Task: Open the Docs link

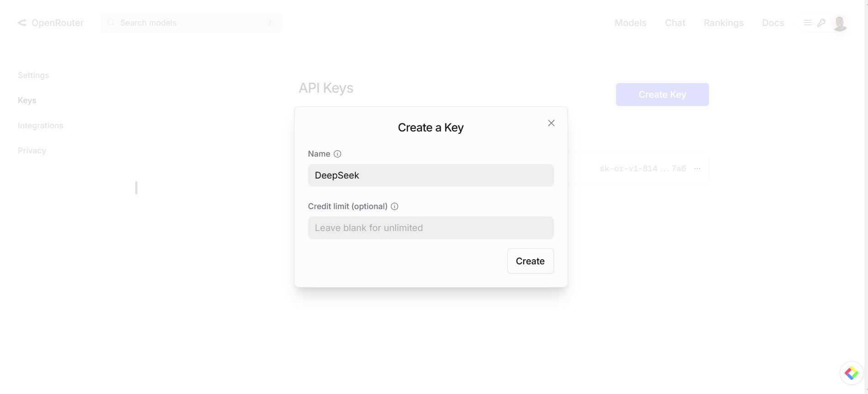Action: click(773, 23)
